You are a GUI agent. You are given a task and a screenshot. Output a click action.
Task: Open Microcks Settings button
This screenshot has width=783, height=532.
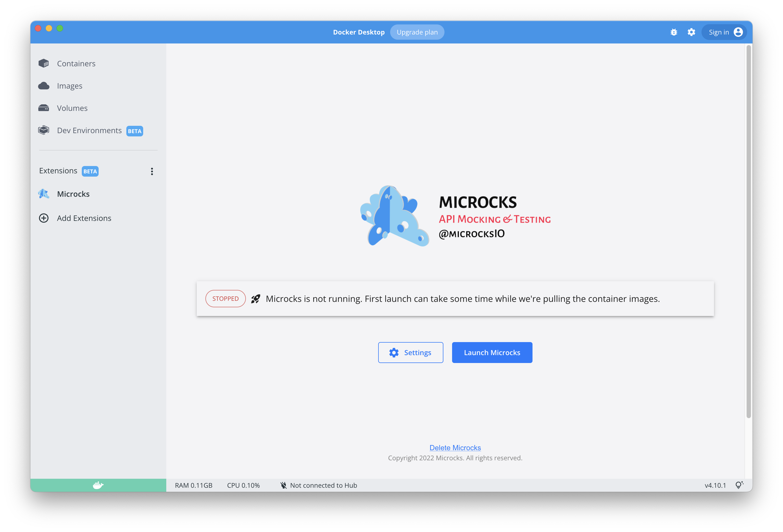(x=410, y=352)
